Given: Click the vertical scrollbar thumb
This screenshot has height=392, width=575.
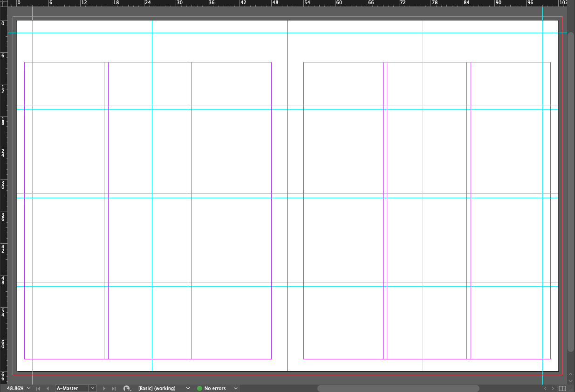Looking at the screenshot, I should coord(570,192).
